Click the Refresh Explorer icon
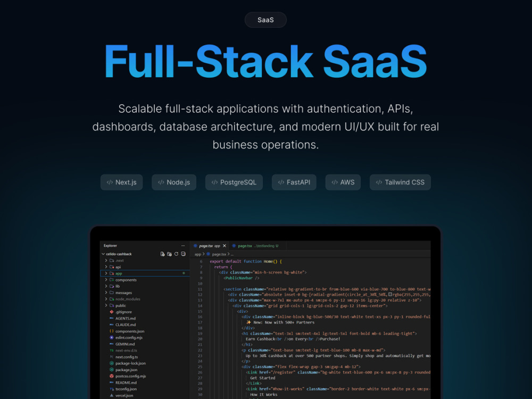Viewport: 532px width, 399px height. coord(176,254)
